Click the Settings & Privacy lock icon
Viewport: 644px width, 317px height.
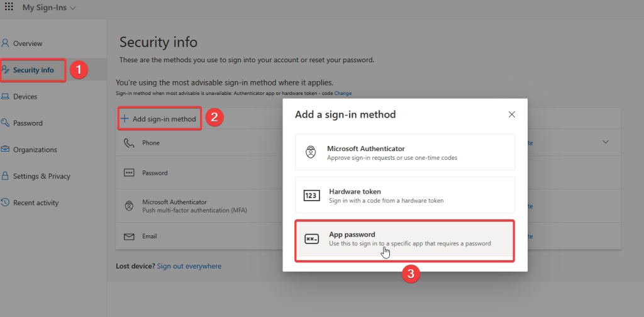[6, 176]
